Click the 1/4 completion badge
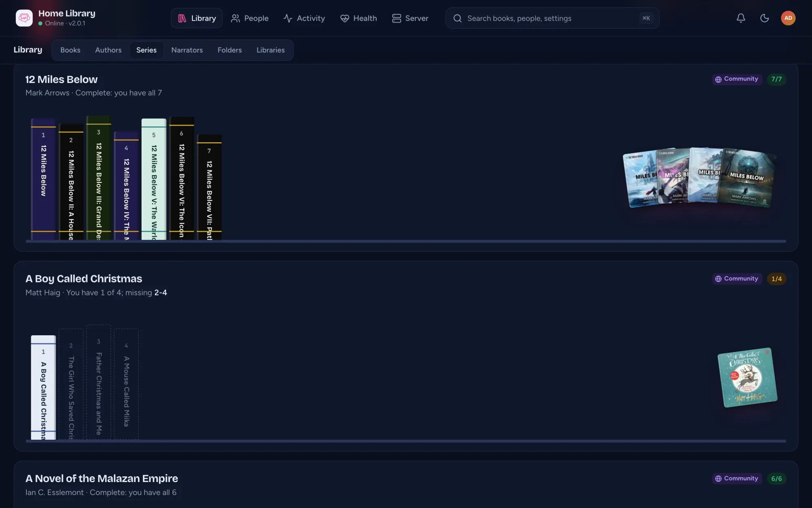812x508 pixels. pyautogui.click(x=776, y=279)
